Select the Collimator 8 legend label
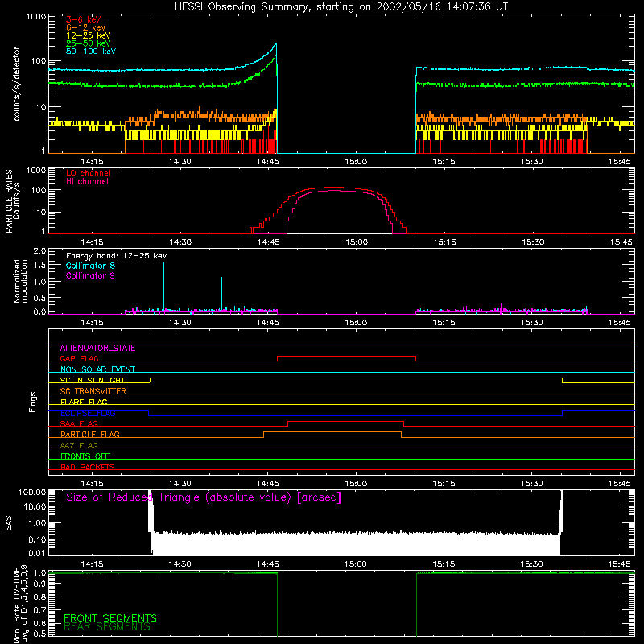644x644 pixels. point(90,266)
